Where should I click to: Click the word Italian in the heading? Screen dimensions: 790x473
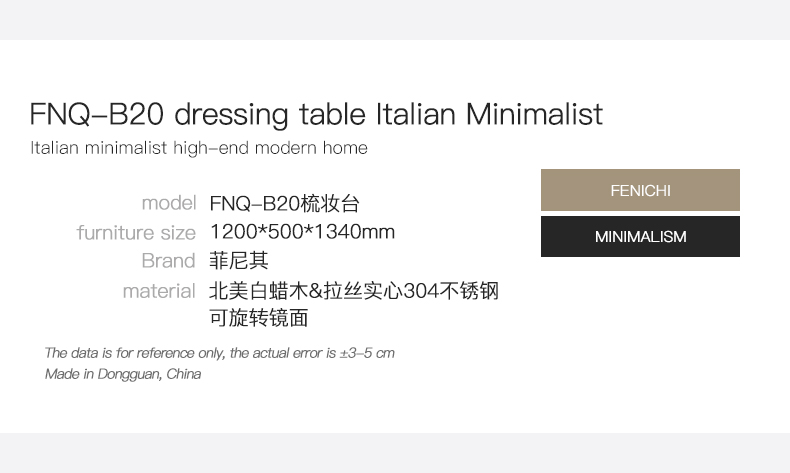click(x=416, y=113)
